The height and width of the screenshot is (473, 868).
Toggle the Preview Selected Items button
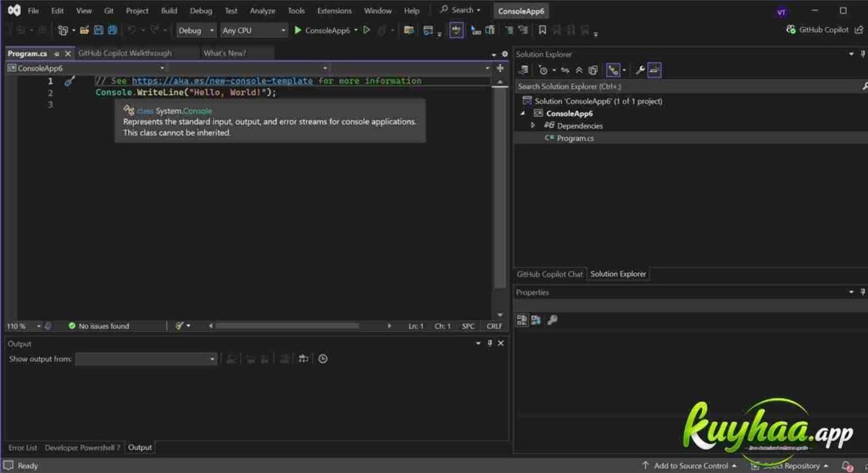click(x=654, y=70)
